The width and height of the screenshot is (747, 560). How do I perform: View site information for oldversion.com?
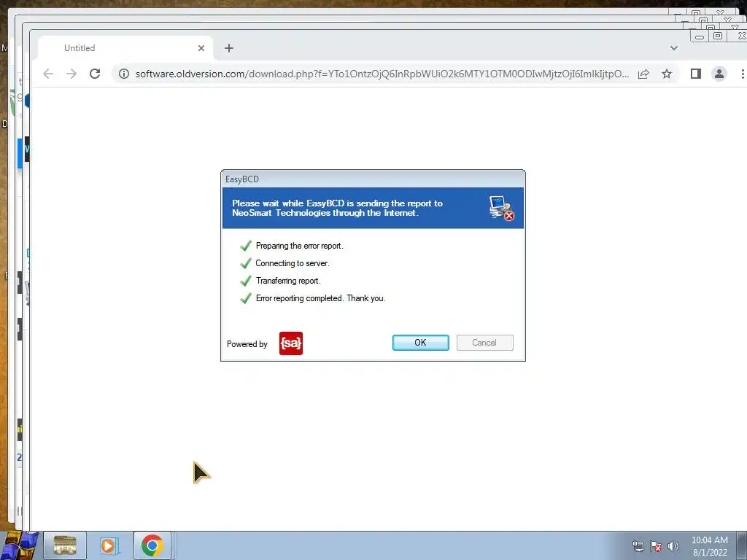tap(124, 74)
